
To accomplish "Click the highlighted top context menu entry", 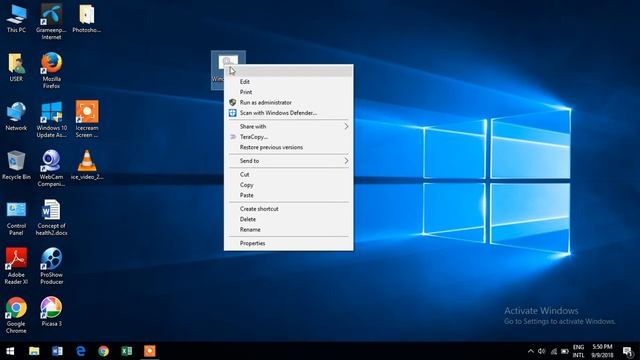I will coord(289,71).
